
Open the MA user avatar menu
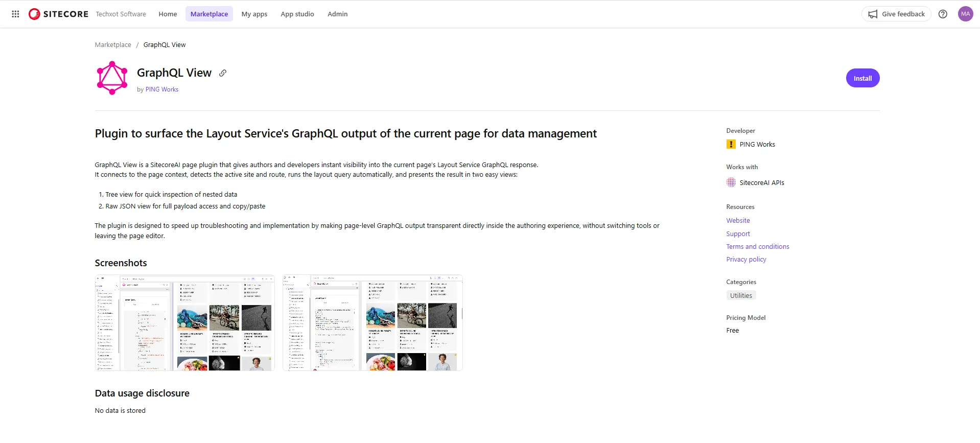point(965,14)
